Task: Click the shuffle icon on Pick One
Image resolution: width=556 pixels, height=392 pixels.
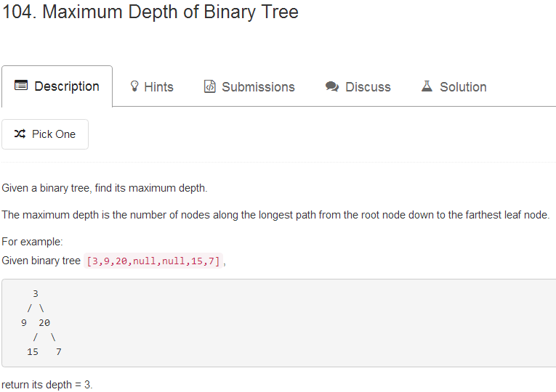Action: pyautogui.click(x=20, y=134)
